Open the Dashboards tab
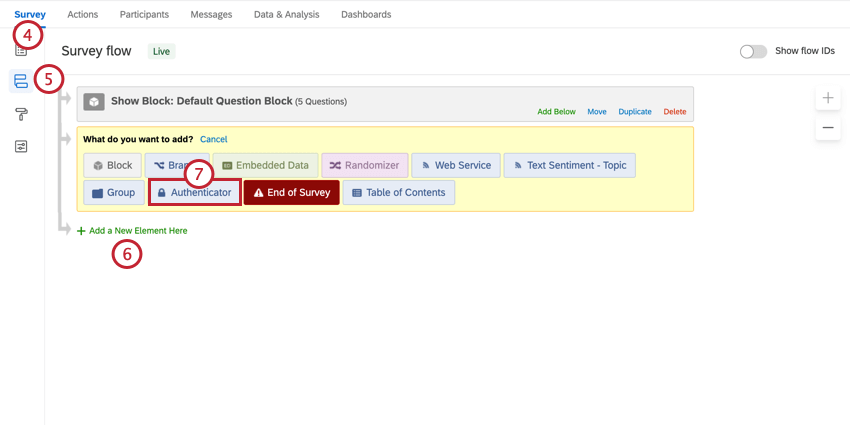Viewport: 850px width, 425px height. 366,15
